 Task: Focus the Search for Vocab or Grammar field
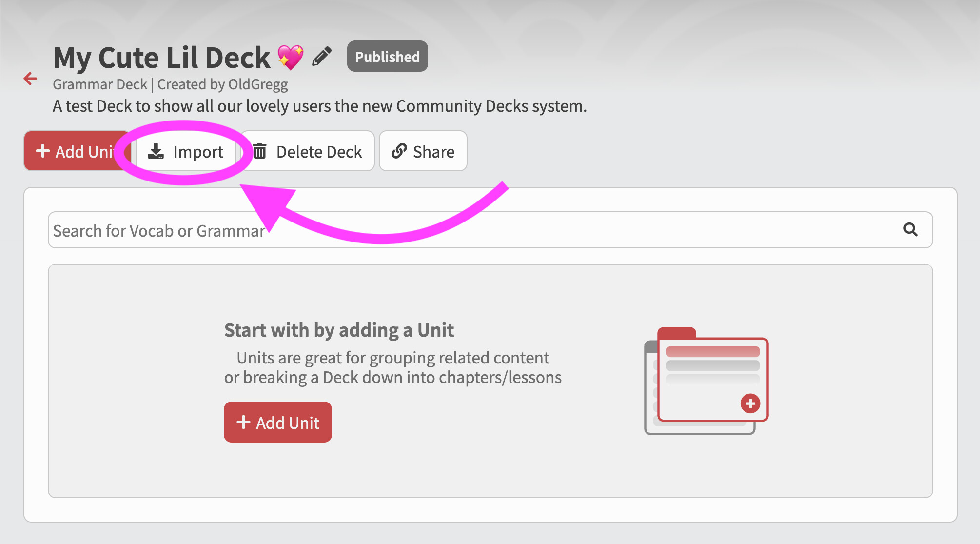click(490, 230)
